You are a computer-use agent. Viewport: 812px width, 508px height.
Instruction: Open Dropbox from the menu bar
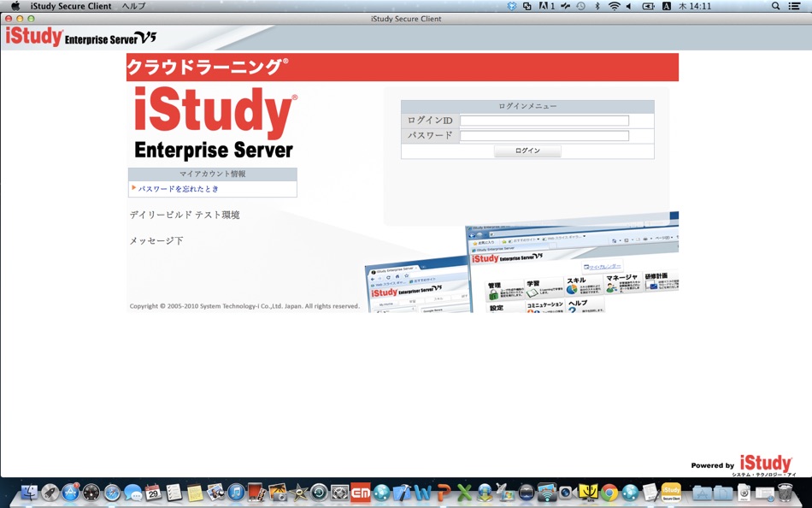tap(512, 6)
